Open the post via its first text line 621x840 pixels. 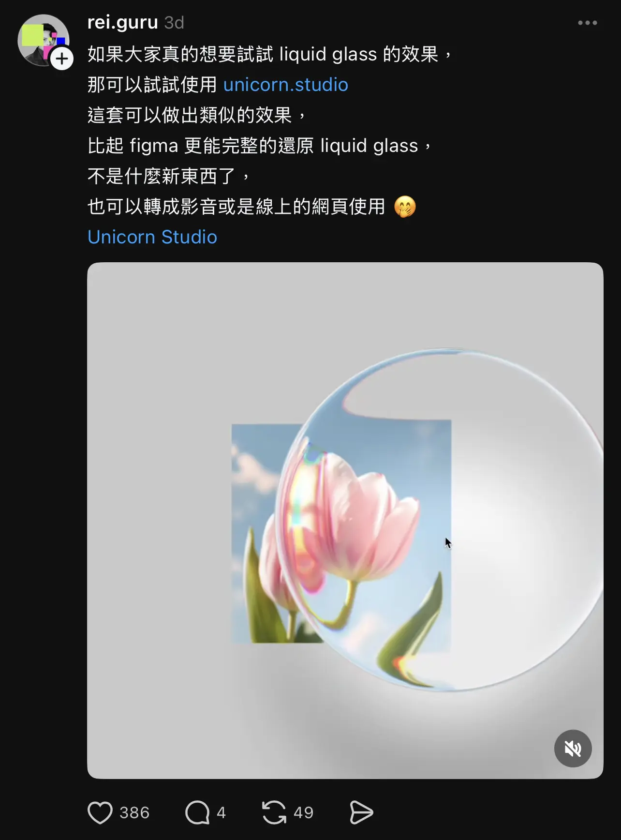coord(270,54)
